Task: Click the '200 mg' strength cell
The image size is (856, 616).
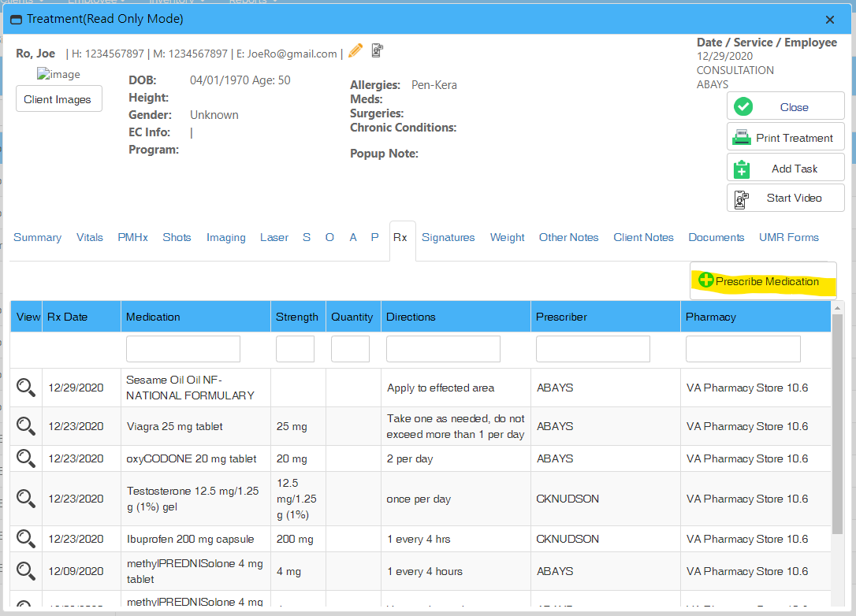Action: tap(298, 539)
